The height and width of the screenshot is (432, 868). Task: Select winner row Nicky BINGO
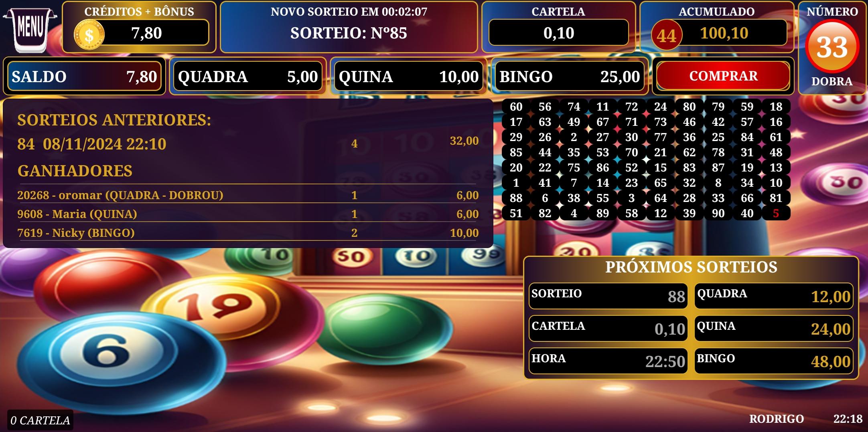(248, 233)
